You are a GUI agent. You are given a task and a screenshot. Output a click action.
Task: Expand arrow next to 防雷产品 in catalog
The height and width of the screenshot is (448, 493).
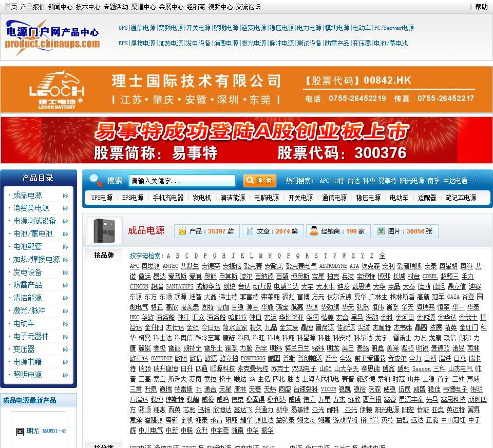(x=66, y=285)
